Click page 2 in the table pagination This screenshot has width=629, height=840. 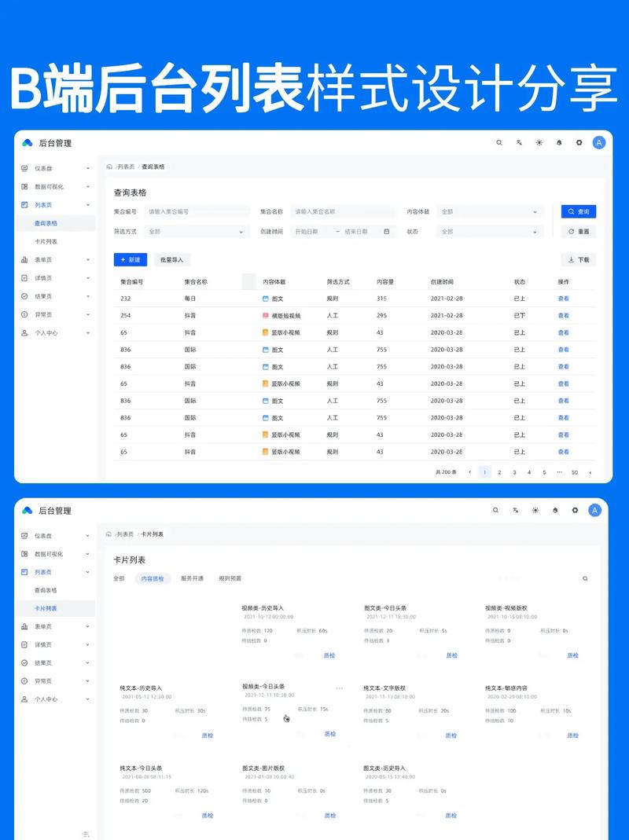coord(499,472)
